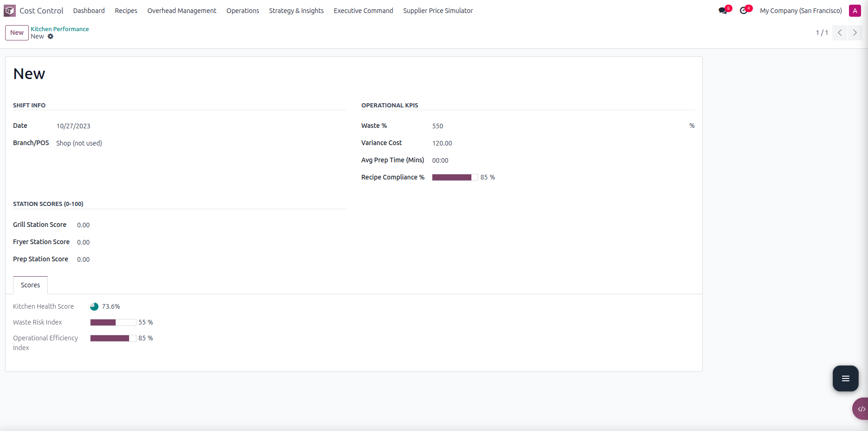This screenshot has width=868, height=431.
Task: Open the activities clock icon
Action: click(744, 11)
